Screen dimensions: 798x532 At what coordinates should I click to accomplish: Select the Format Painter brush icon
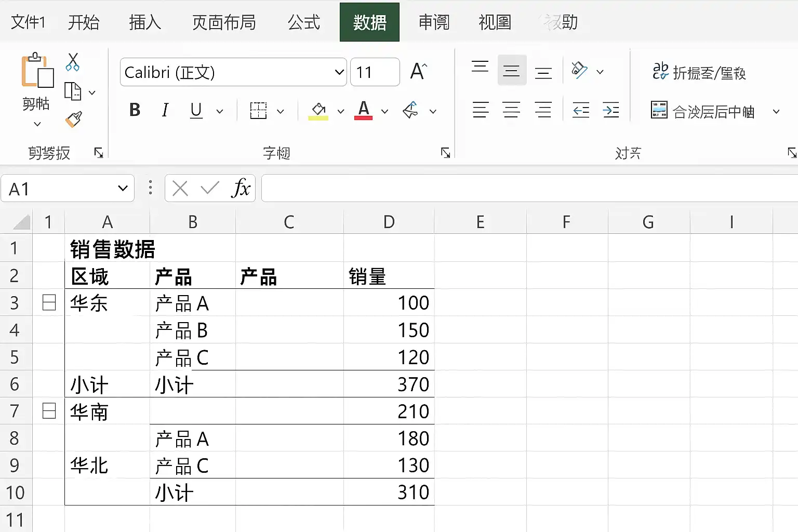point(74,119)
